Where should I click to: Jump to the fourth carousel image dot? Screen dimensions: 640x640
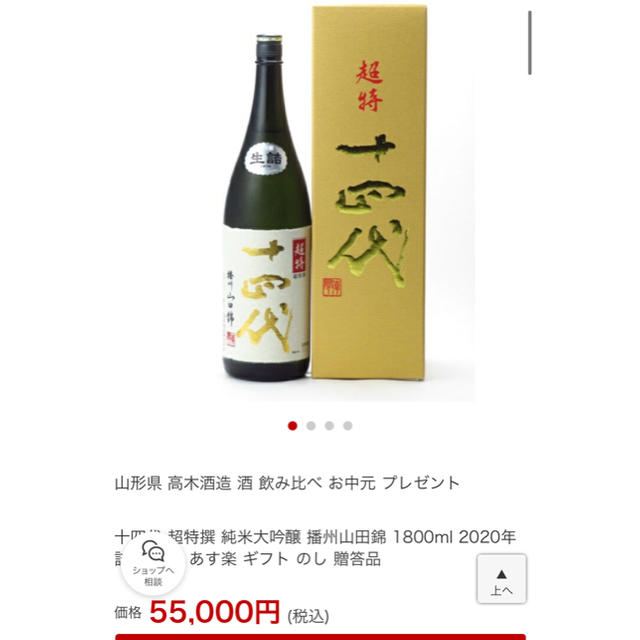tap(348, 426)
